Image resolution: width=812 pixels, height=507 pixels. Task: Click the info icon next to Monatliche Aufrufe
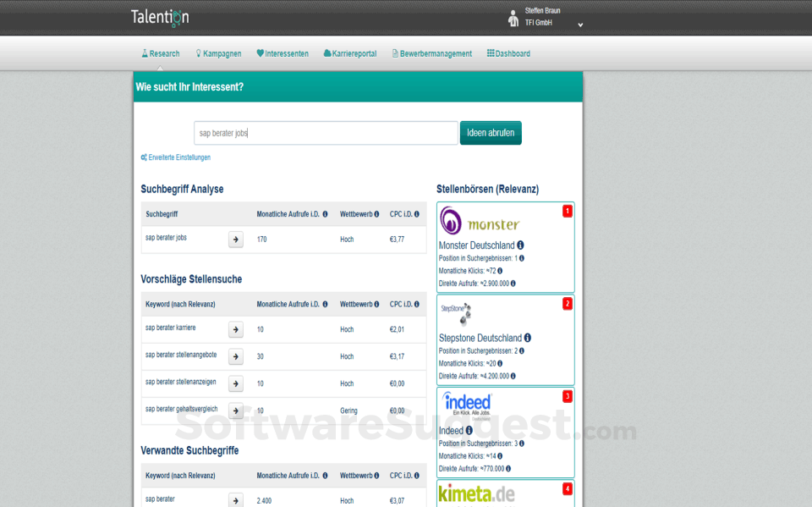pos(324,214)
